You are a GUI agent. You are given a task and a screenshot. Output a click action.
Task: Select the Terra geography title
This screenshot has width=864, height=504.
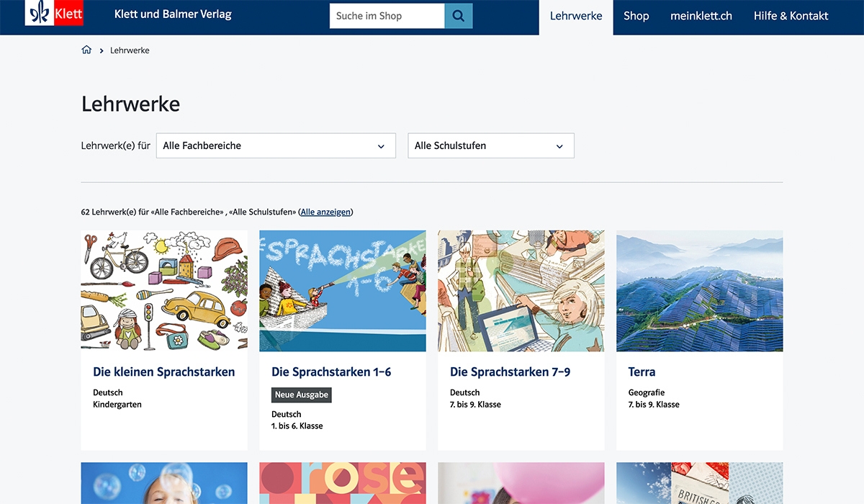click(x=642, y=372)
